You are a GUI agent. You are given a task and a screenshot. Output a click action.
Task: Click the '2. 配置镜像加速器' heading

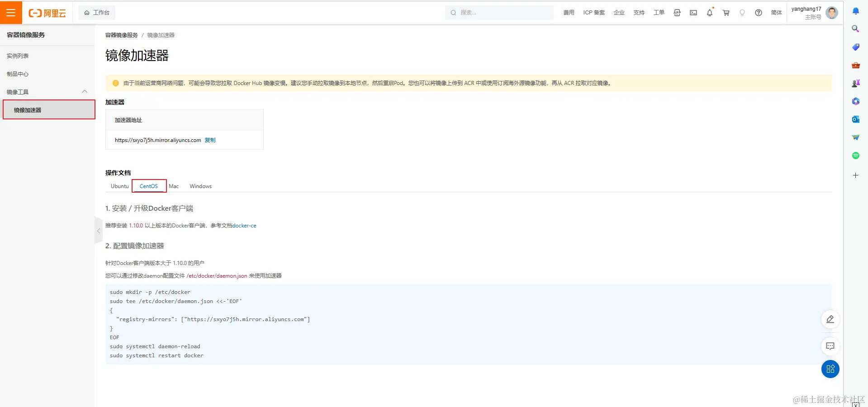click(135, 246)
